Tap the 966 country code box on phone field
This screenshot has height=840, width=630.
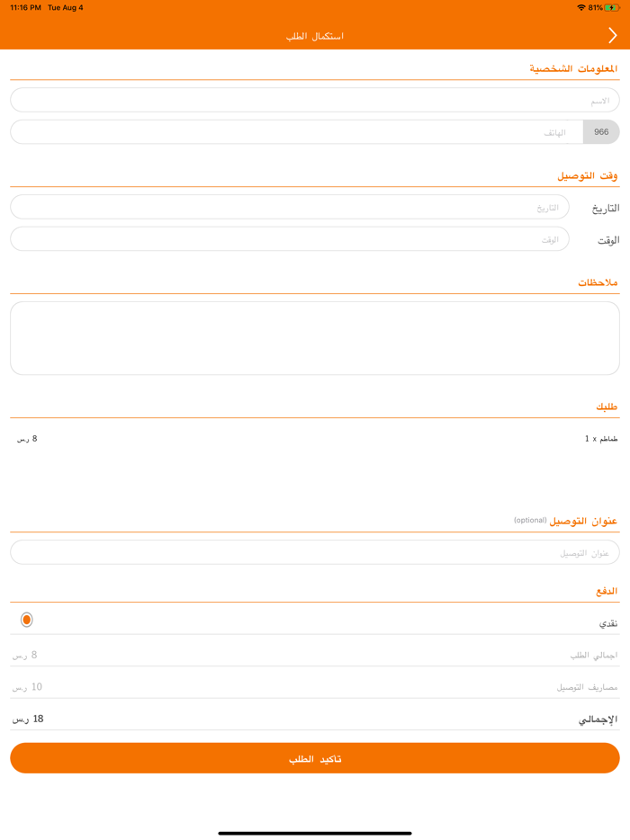tap(601, 131)
